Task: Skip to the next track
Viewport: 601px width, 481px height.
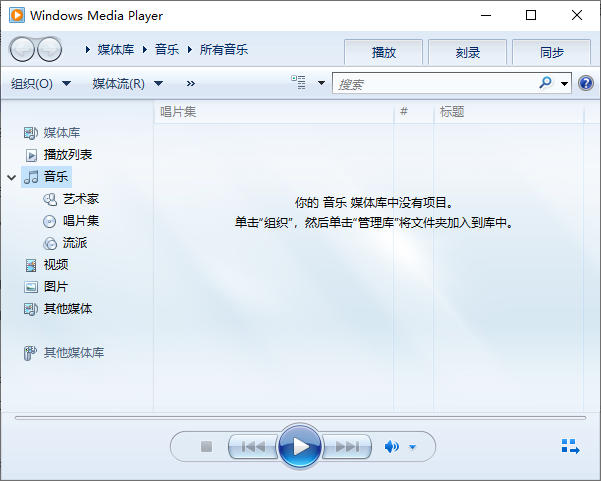Action: pos(346,447)
